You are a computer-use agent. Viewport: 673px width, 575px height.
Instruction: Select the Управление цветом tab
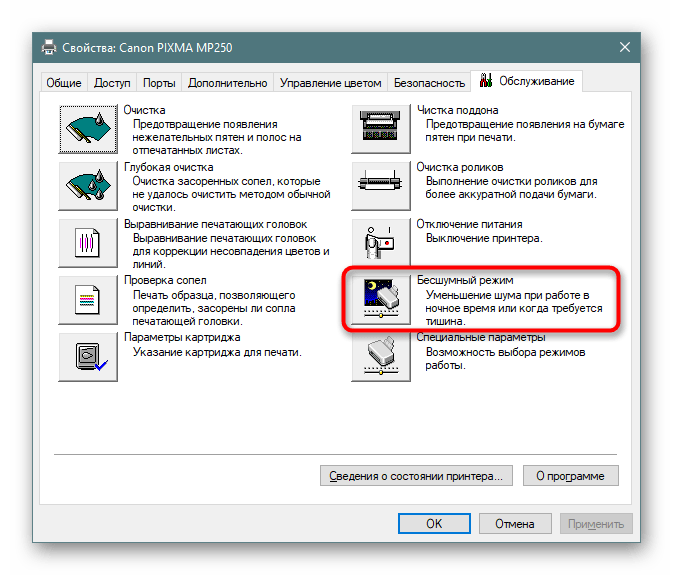coord(330,83)
